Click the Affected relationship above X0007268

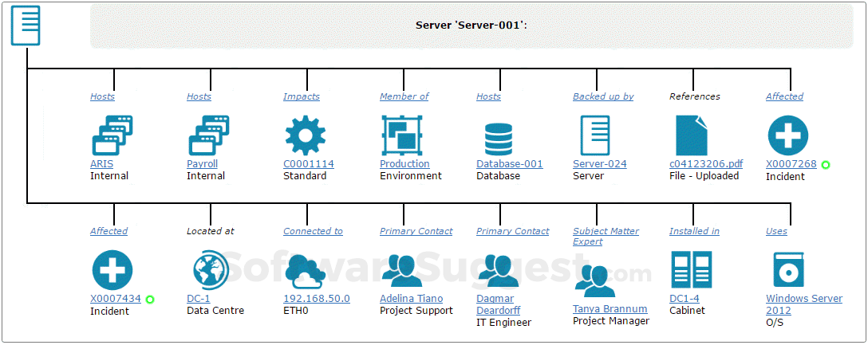coord(784,96)
